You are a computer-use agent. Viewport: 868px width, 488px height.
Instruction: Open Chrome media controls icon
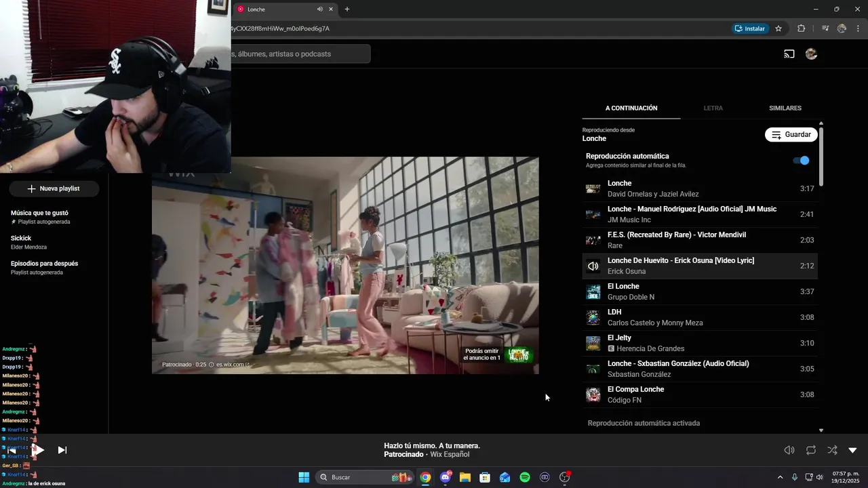click(825, 28)
